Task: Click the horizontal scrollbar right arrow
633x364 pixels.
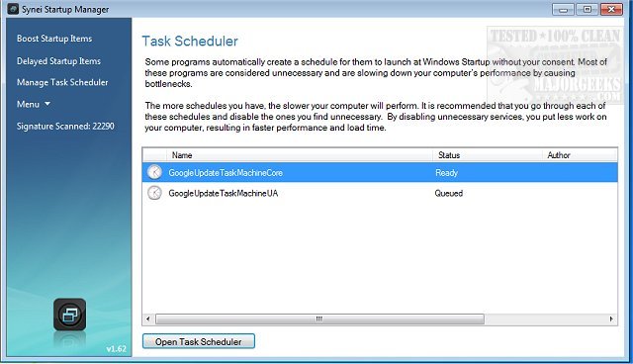Action: coord(611,319)
